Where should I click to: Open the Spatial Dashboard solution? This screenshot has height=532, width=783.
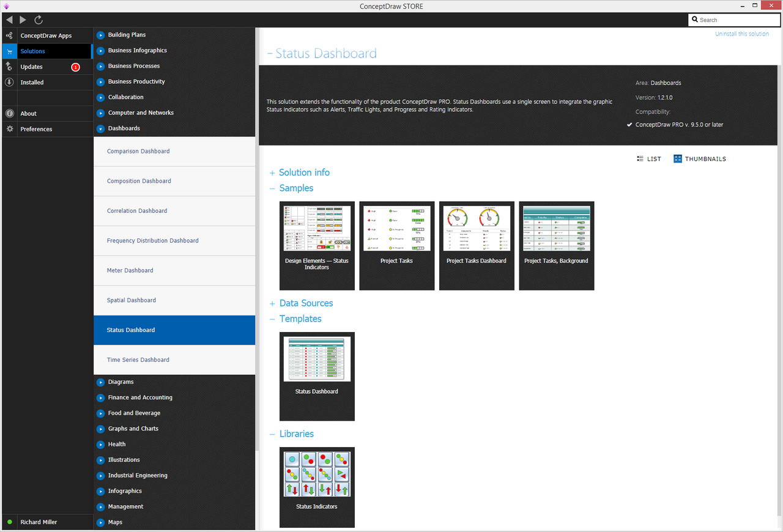[174, 300]
